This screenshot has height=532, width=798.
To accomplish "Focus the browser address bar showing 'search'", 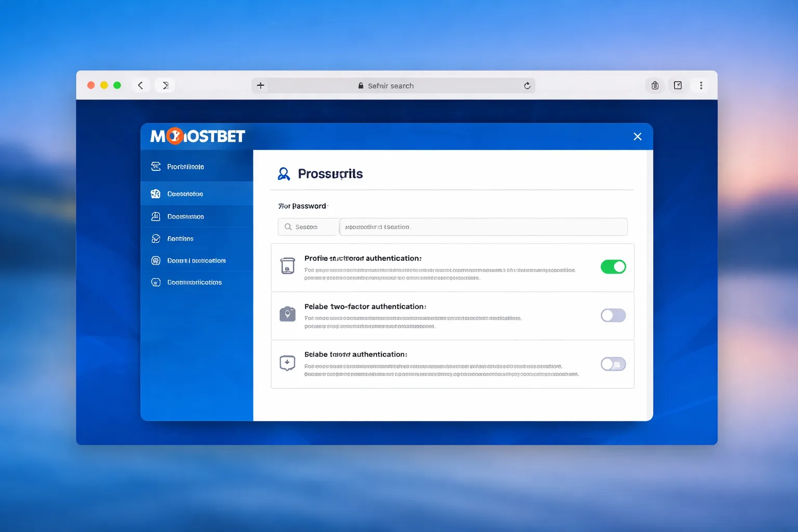I will point(393,86).
